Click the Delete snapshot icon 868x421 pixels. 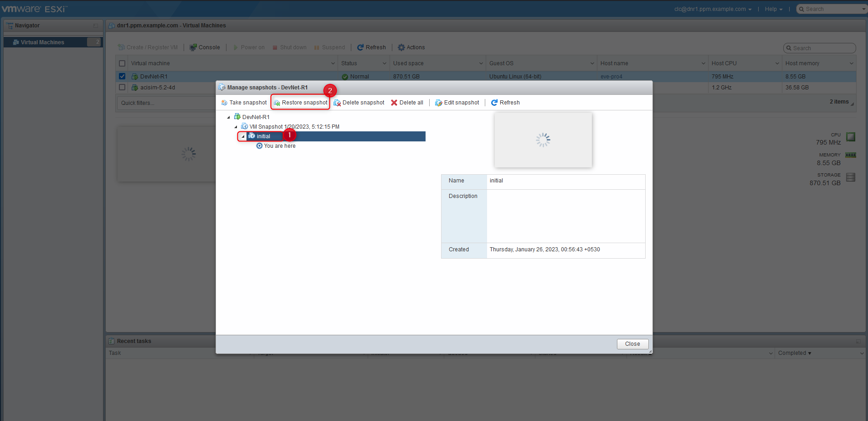pos(337,103)
